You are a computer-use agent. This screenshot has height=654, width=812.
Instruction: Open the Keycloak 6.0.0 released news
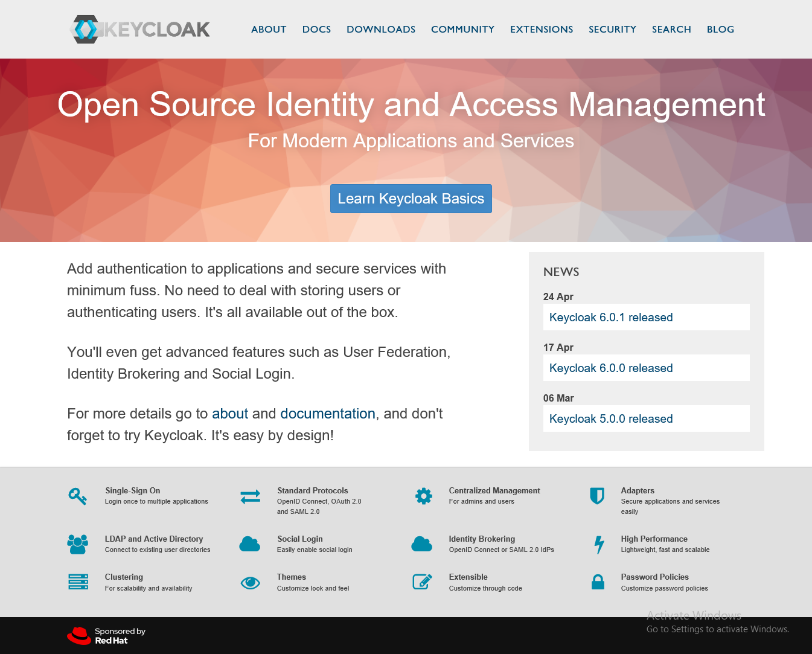[x=647, y=368]
